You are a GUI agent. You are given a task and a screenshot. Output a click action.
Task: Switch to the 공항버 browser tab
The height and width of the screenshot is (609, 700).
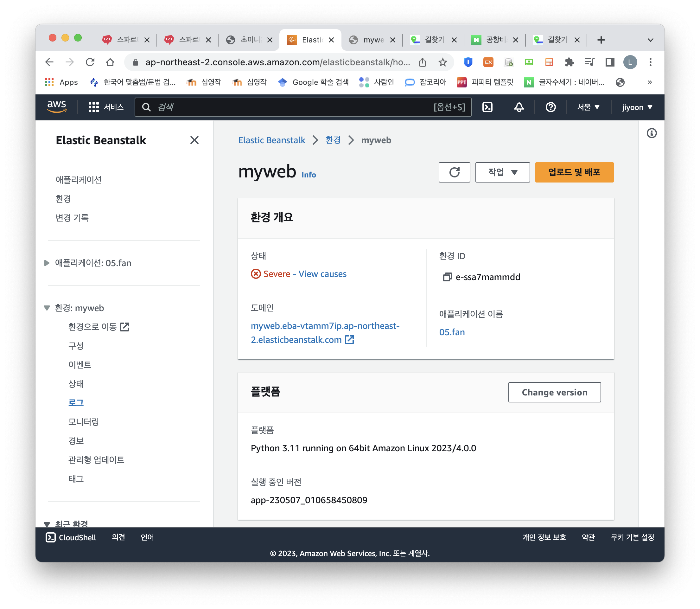point(495,40)
